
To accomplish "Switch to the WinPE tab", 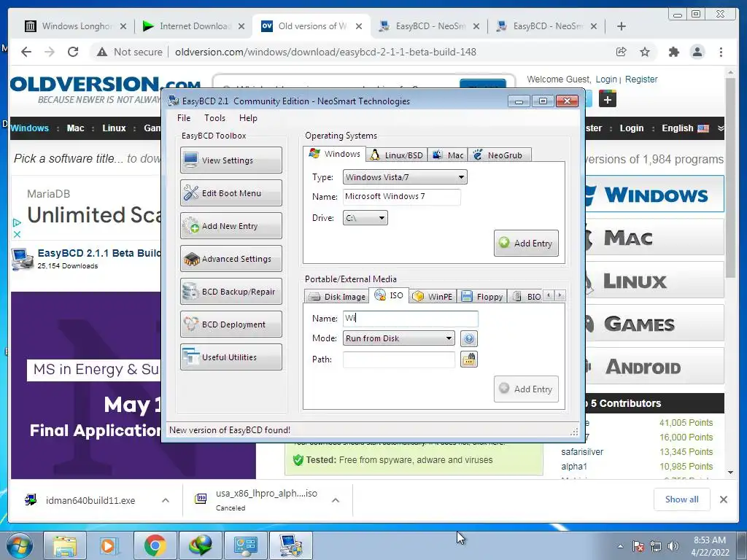I will tap(433, 297).
